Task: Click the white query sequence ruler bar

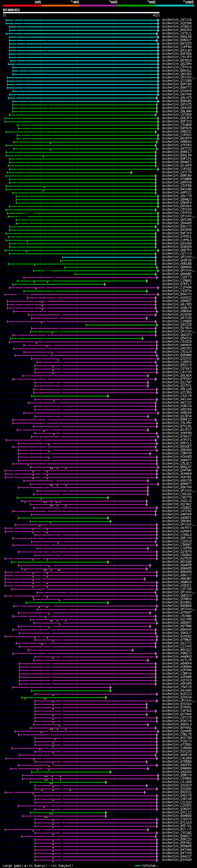Action: (x=81, y=13)
